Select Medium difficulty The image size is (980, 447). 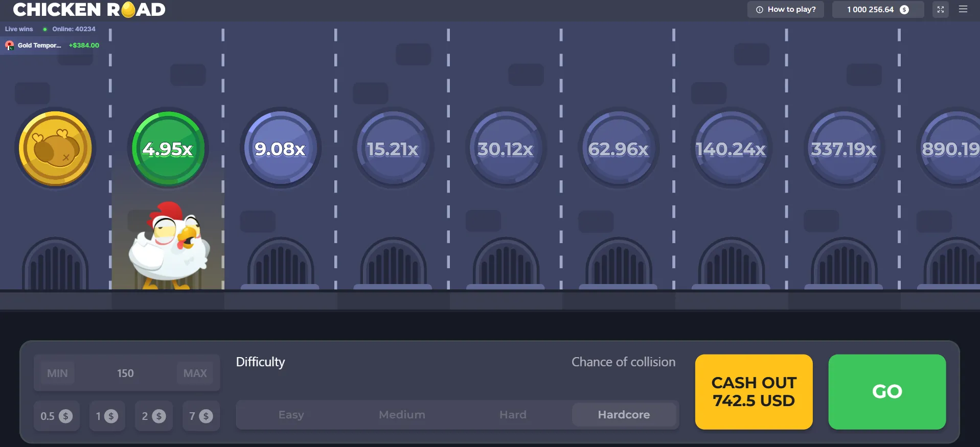pyautogui.click(x=402, y=415)
